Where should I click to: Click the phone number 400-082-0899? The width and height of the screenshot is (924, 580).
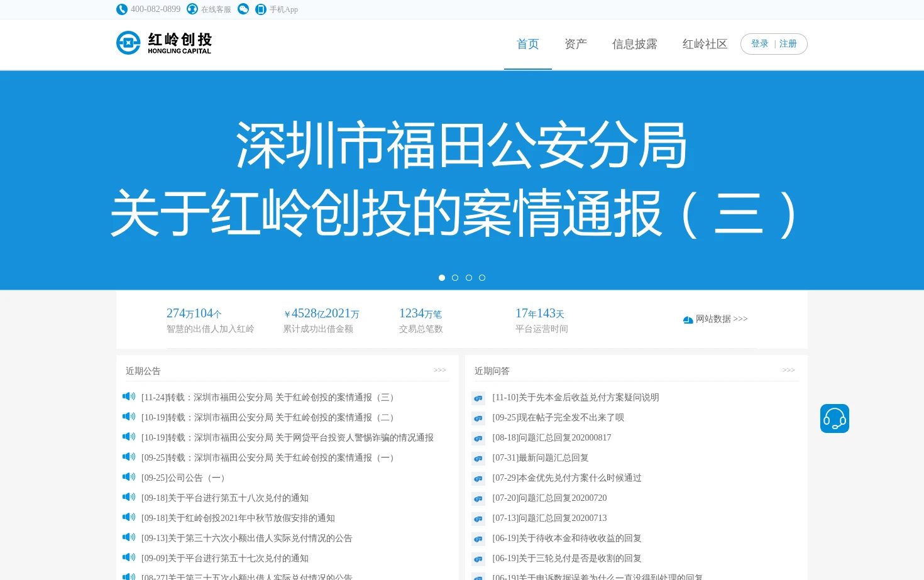155,9
